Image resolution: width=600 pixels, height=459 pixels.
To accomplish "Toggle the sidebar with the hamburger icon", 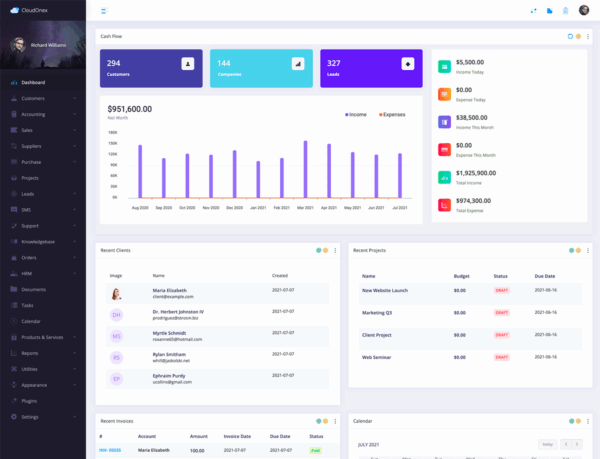I will 105,11.
